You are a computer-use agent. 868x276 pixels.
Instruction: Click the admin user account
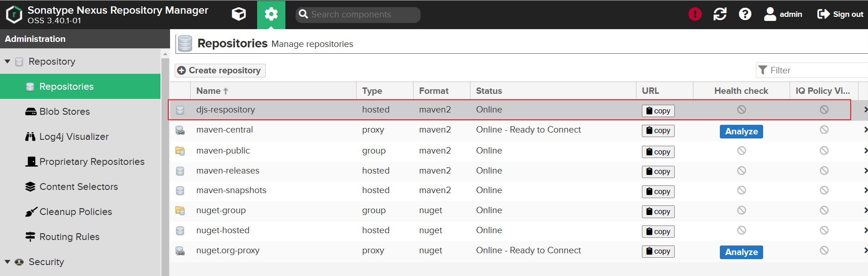(x=783, y=15)
